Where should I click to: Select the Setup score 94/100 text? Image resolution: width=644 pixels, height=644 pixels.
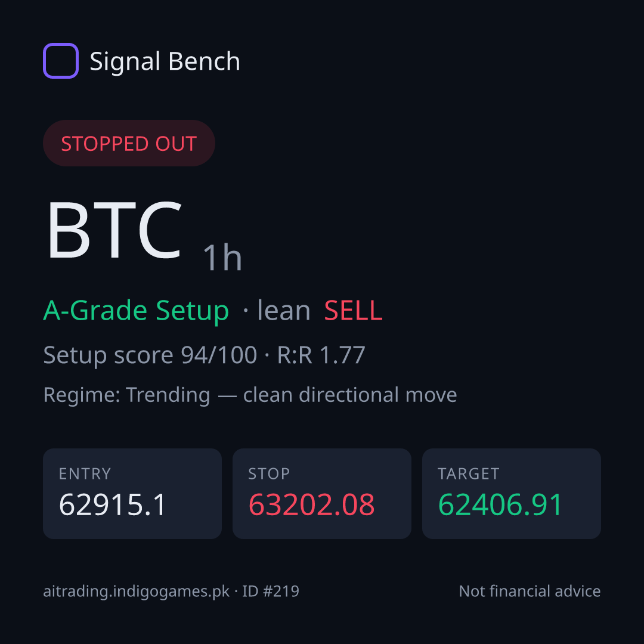click(x=150, y=355)
